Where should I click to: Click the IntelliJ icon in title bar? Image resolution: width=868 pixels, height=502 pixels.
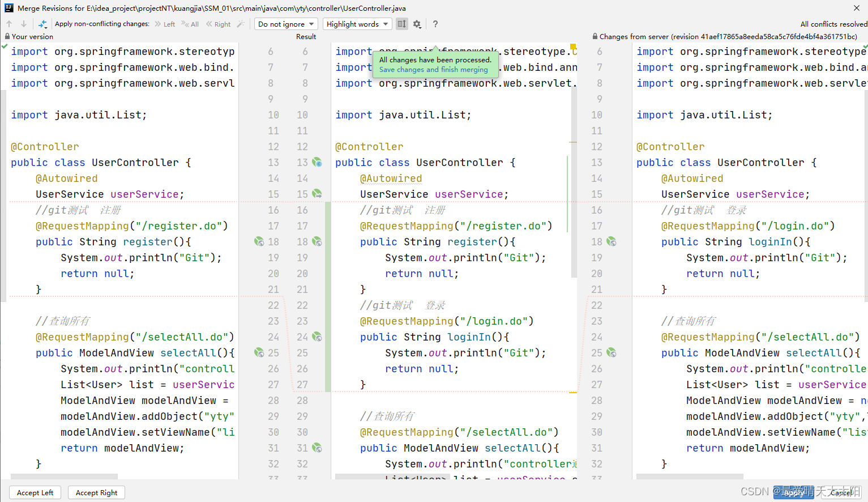[8, 8]
